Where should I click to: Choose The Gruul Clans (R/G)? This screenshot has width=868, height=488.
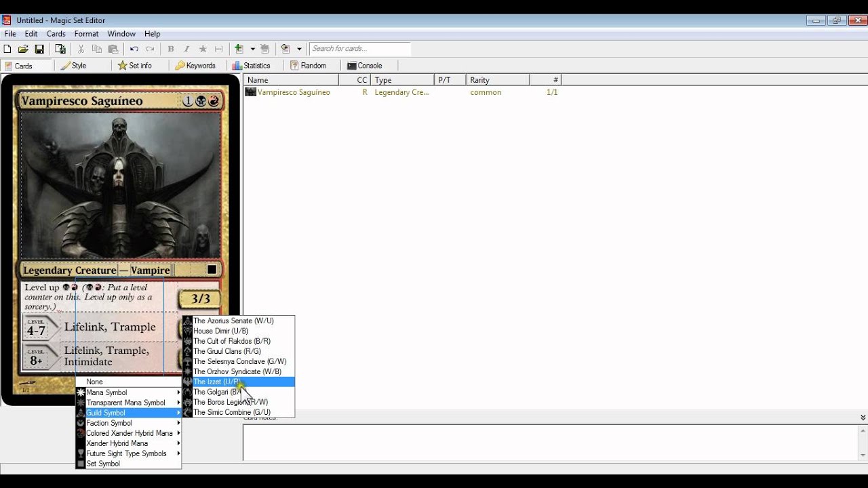pos(238,351)
